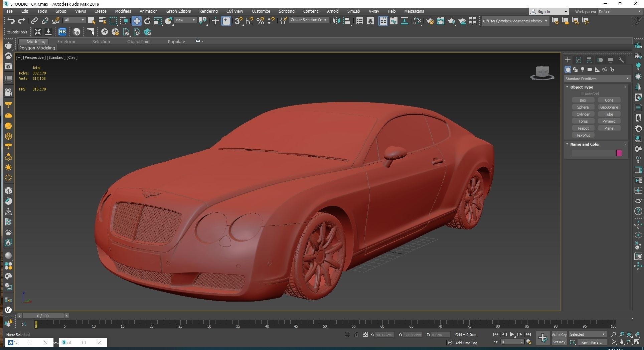Viewport: 644px width, 350px height.
Task: Click the ViewCube in the viewport
Action: (x=542, y=72)
